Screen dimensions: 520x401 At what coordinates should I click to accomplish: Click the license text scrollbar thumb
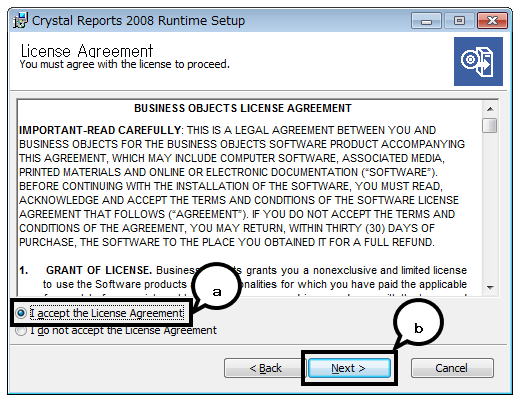coord(490,125)
